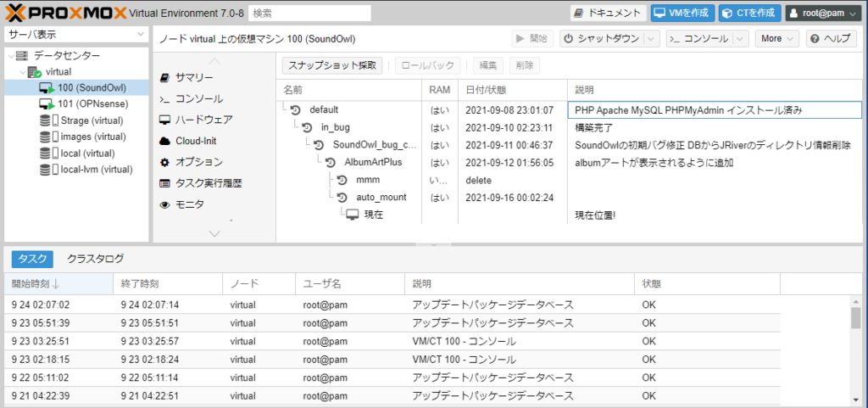Expand the シャットダウン dropdown arrow
868x408 pixels.
coord(651,39)
